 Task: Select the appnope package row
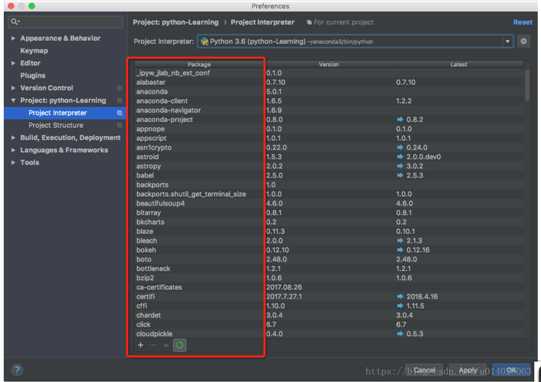pyautogui.click(x=329, y=129)
